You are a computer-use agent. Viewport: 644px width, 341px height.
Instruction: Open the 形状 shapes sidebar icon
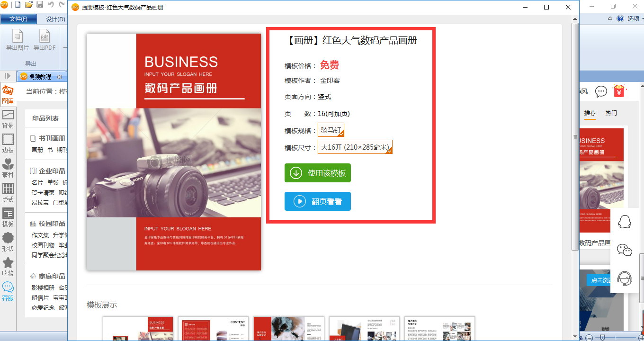click(8, 242)
